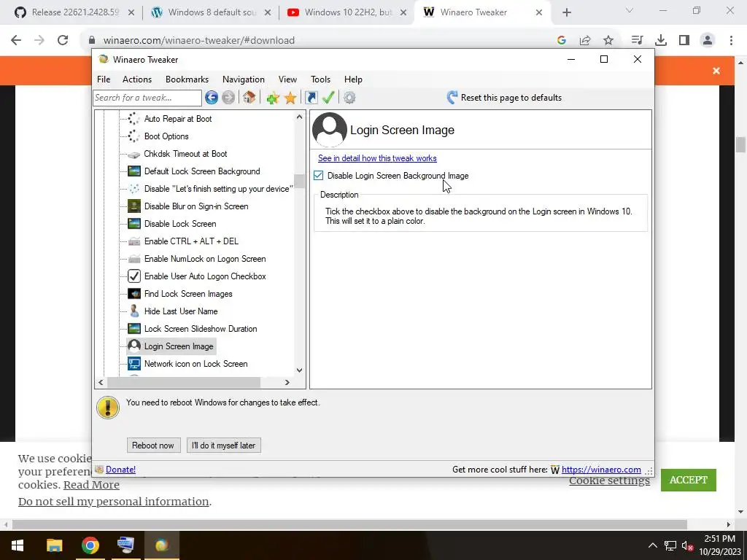Click the green checkmark toolbar icon
This screenshot has height=560, width=747.
pyautogui.click(x=328, y=98)
